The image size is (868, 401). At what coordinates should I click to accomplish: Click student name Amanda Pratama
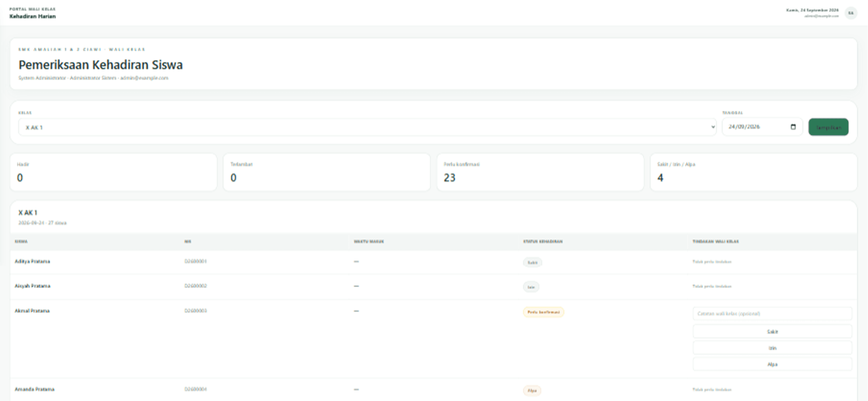[x=34, y=389]
